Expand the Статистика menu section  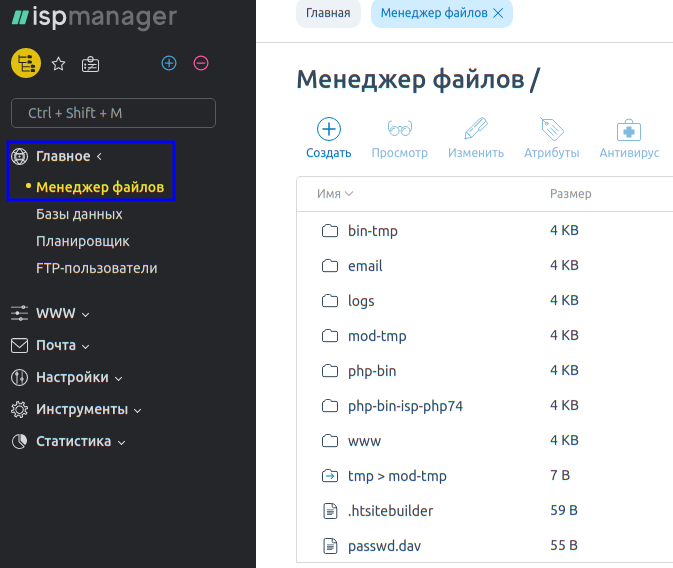pyautogui.click(x=80, y=441)
